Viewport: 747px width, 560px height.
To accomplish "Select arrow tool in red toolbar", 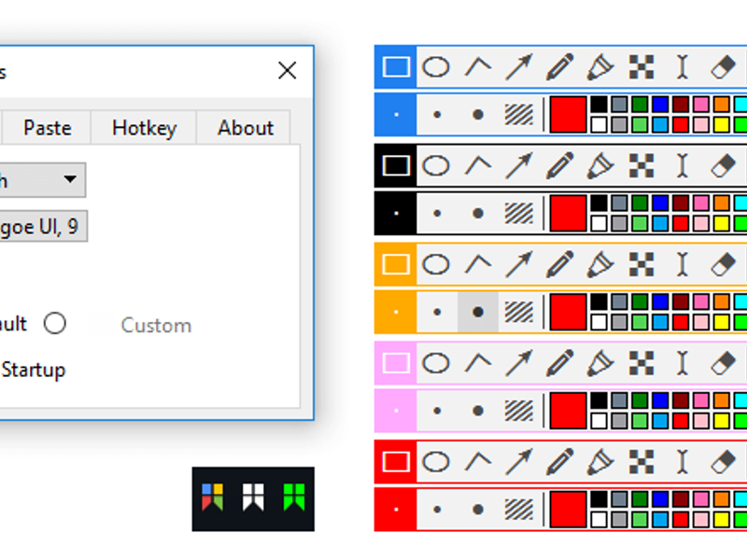I will (519, 462).
